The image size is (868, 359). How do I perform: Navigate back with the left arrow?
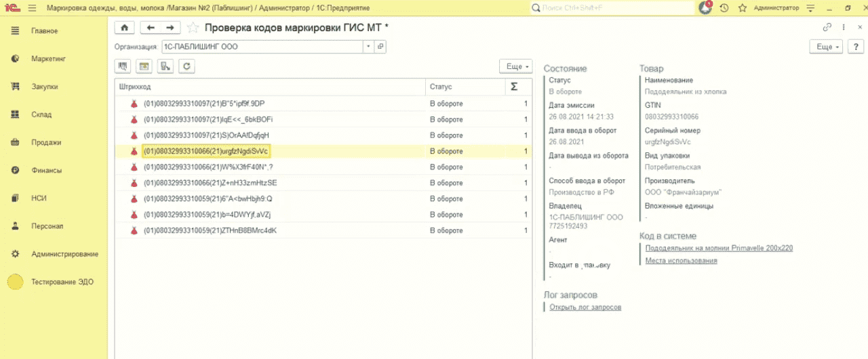click(151, 28)
